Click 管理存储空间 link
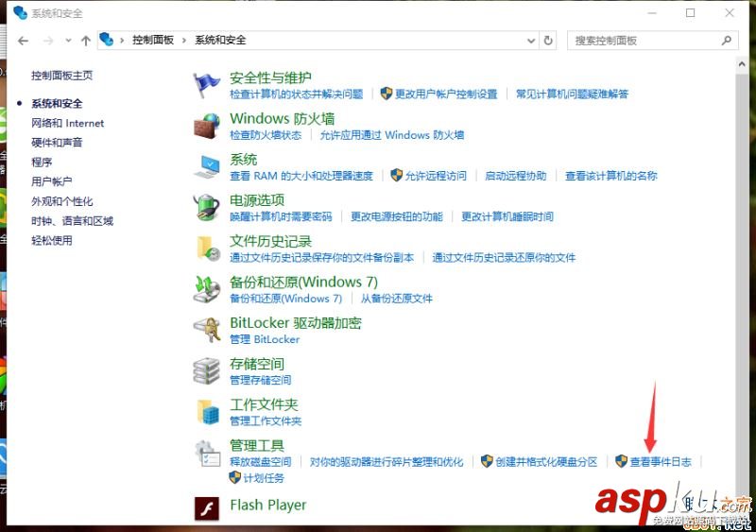756x532 pixels. (260, 380)
